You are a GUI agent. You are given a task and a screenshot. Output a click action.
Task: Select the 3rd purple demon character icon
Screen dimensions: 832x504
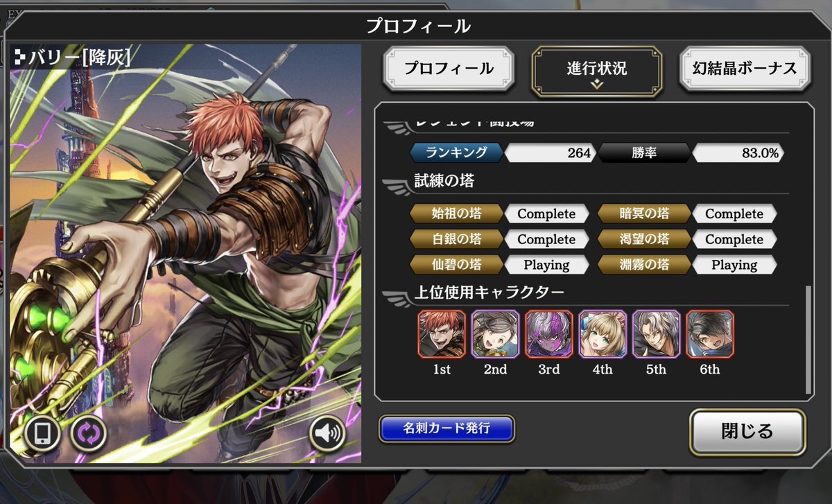[x=548, y=334]
